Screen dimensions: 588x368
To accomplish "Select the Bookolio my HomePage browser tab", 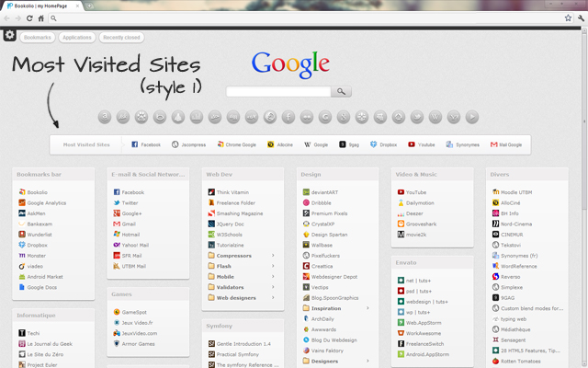I will (x=40, y=6).
